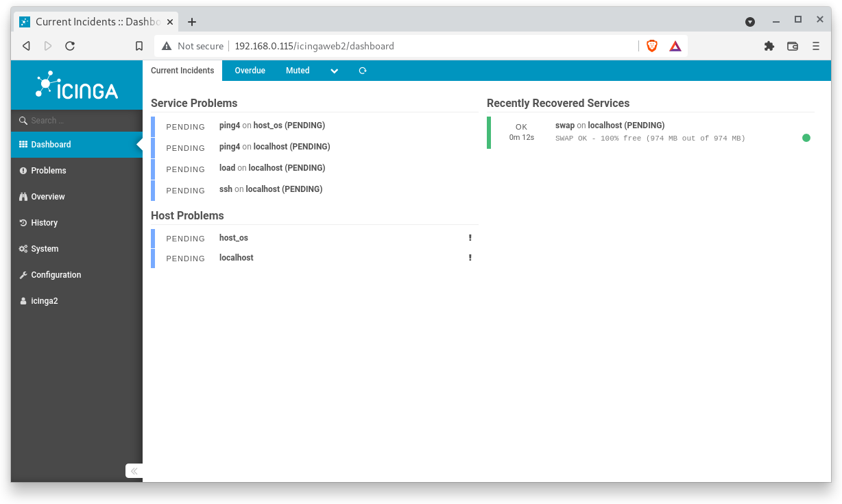The image size is (842, 504).
Task: Highlight the Dashboard sidebar entry
Action: pos(50,145)
